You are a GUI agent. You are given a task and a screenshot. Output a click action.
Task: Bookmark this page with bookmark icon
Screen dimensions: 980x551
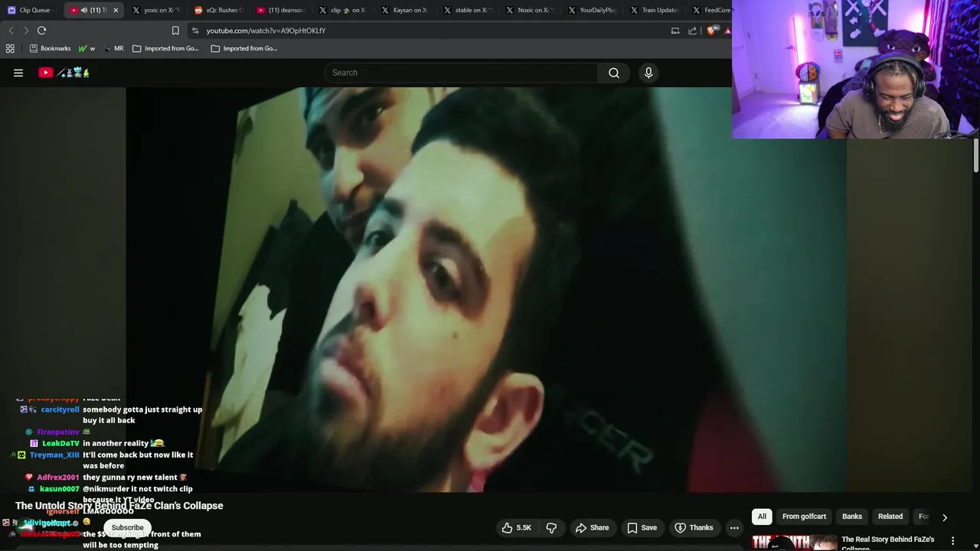coord(175,31)
